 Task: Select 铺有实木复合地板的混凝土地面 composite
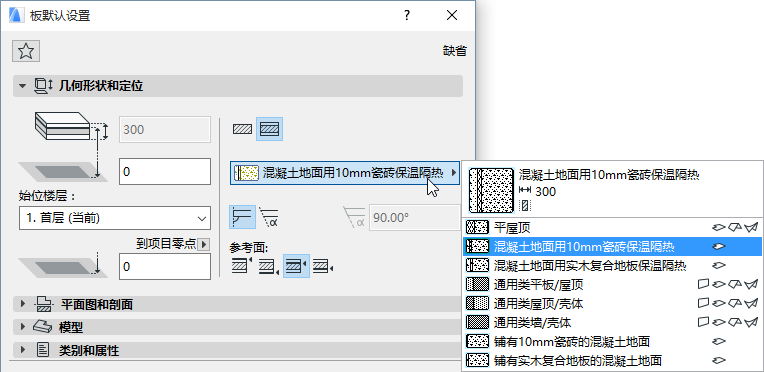(x=612, y=360)
